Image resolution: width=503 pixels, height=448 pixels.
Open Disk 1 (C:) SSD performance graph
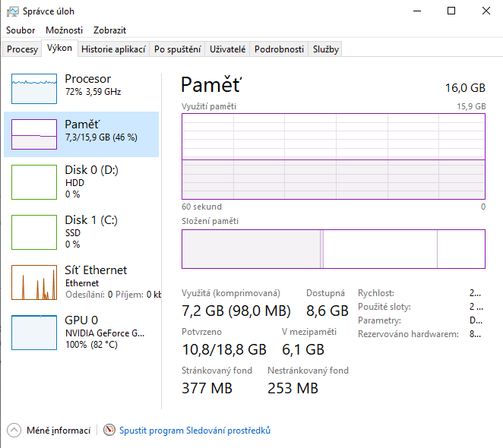coord(34,232)
